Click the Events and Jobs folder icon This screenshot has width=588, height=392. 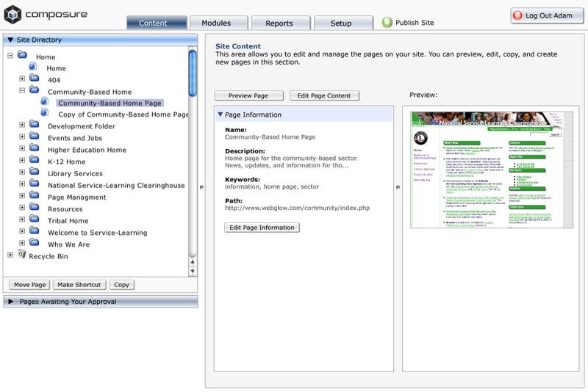pos(34,137)
